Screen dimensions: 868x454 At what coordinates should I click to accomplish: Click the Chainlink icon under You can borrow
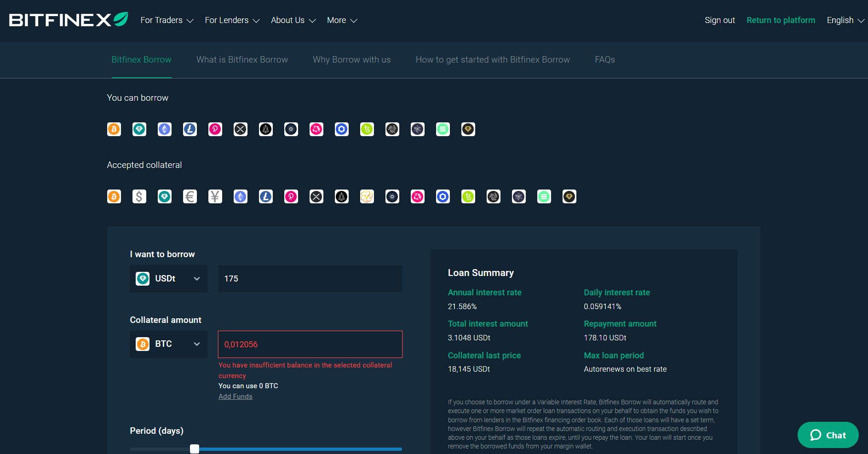pos(342,129)
